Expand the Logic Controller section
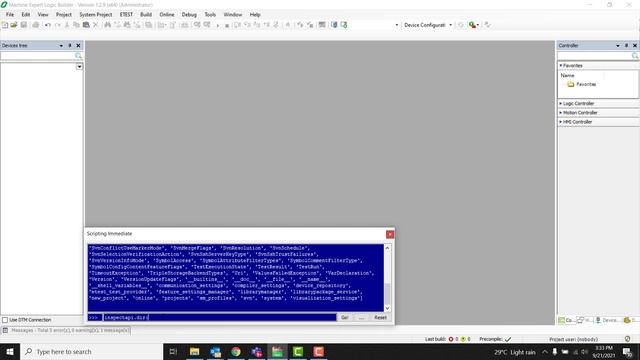Screen dimensions: 640x360 [561, 103]
